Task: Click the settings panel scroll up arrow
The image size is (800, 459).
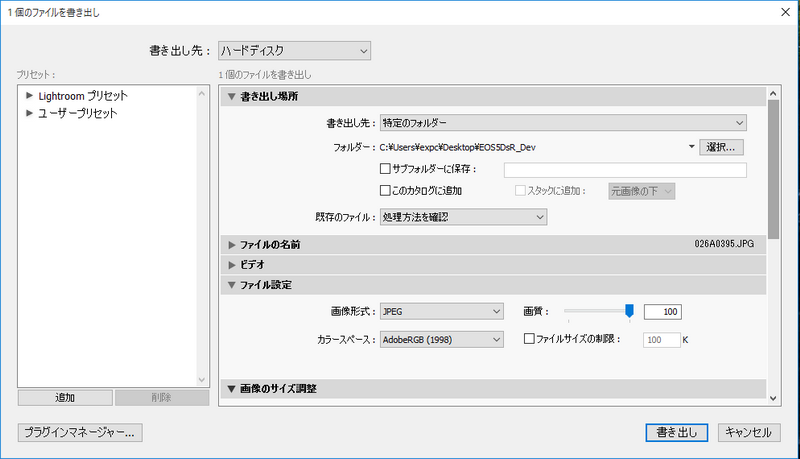Action: (773, 93)
